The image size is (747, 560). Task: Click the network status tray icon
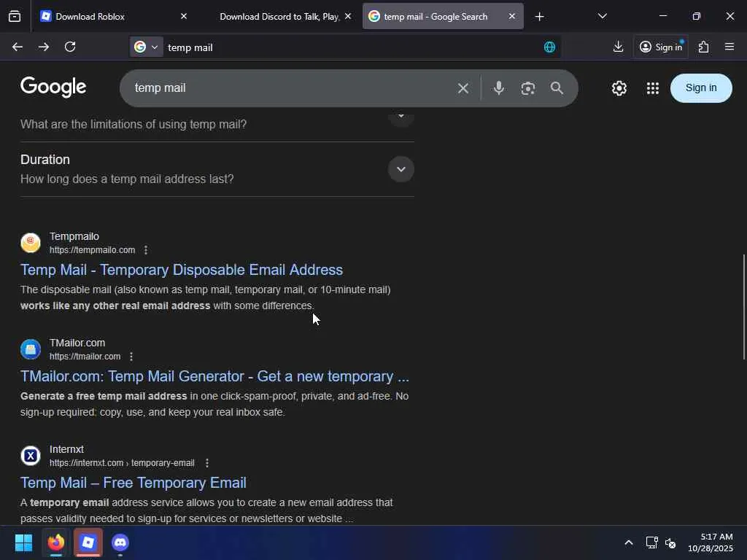[x=651, y=542]
